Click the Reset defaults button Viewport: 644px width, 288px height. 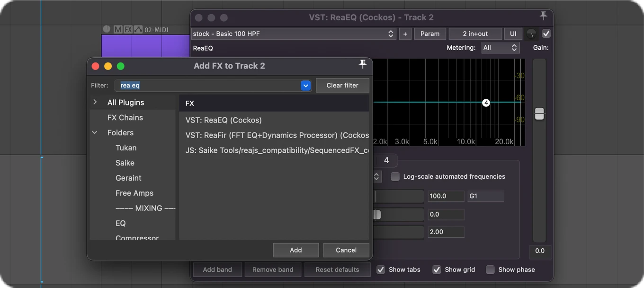(x=337, y=270)
